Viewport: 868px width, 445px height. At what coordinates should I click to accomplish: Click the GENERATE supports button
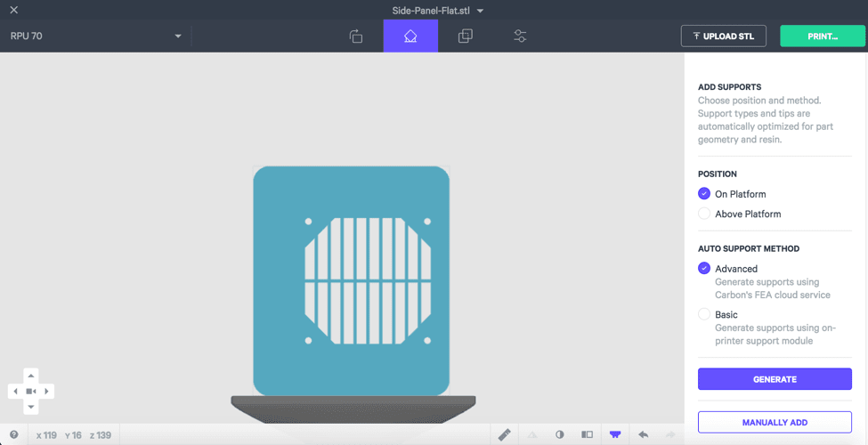pyautogui.click(x=775, y=379)
